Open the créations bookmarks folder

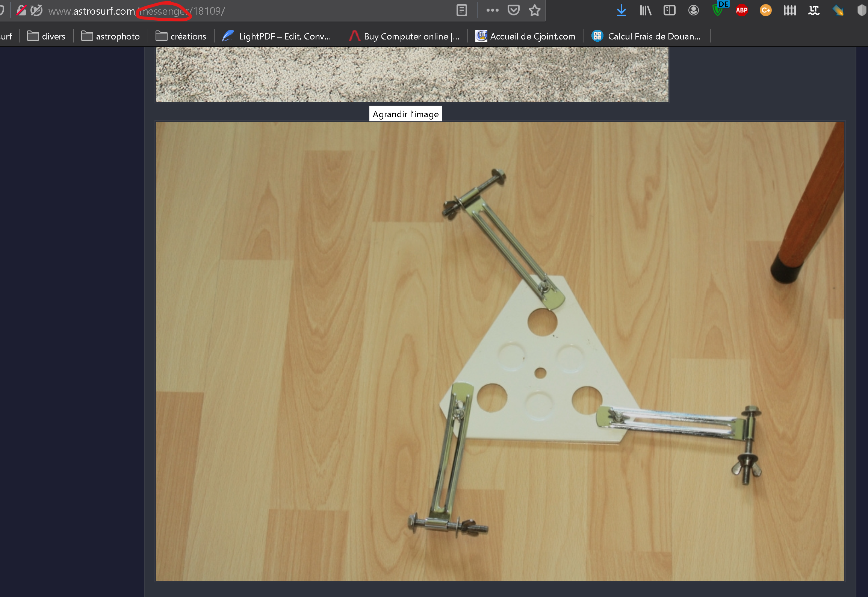(x=181, y=36)
